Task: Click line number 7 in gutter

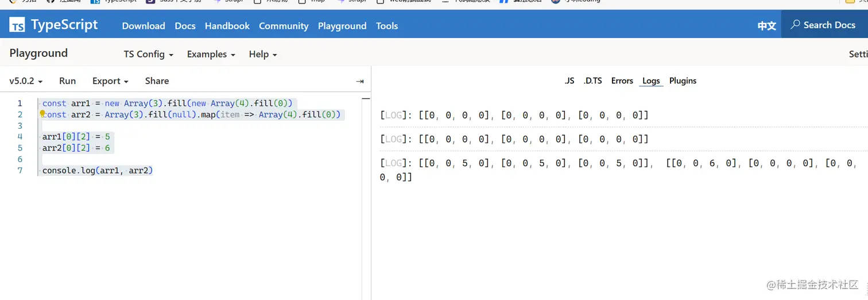Action: pyautogui.click(x=20, y=170)
